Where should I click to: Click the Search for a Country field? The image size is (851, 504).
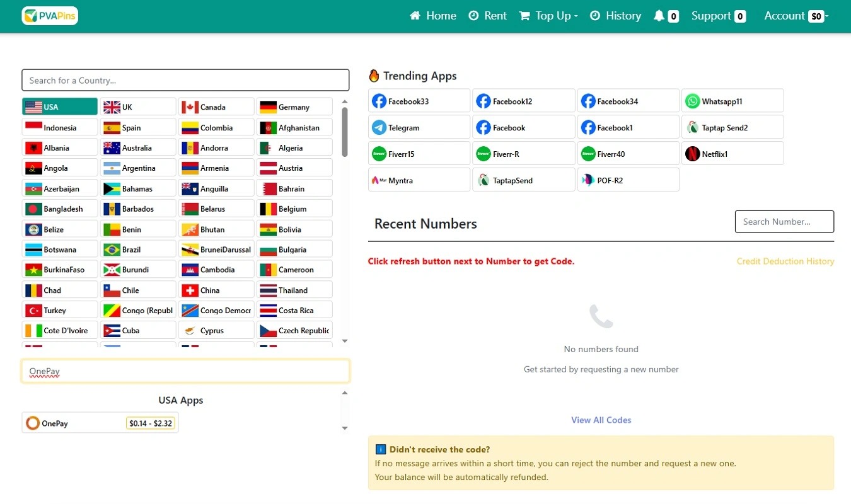tap(185, 80)
